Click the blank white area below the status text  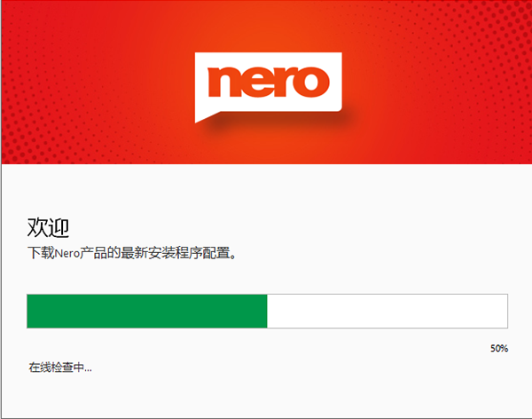266,395
